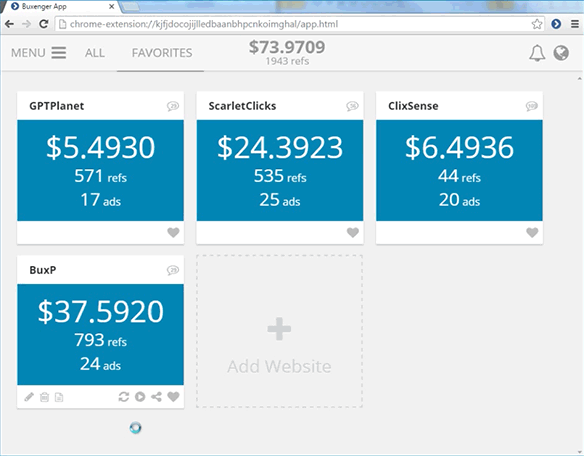Click 25 ads on ScarletClicks card
584x456 pixels.
280,200
